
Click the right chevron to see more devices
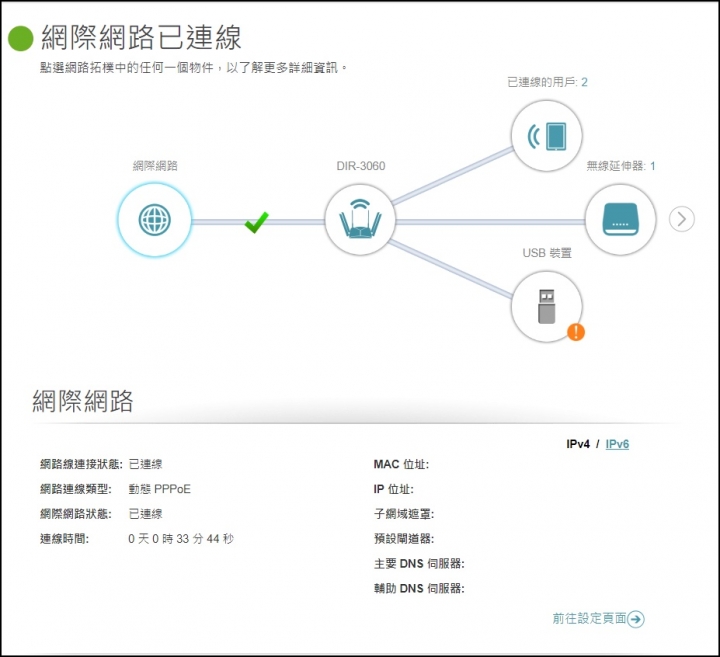(681, 219)
